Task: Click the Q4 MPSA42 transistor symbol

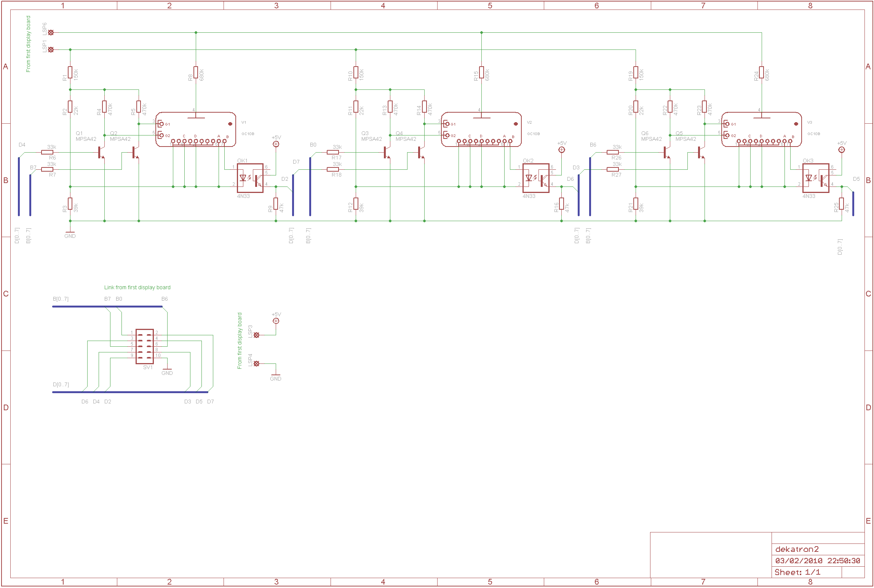Action: (x=420, y=152)
